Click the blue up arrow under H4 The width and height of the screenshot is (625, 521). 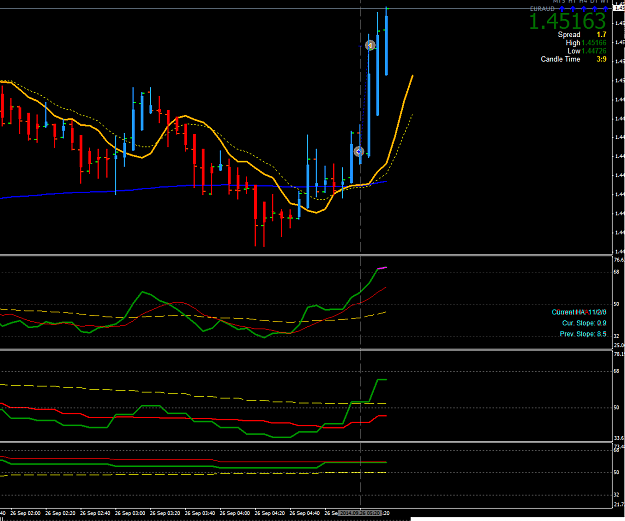tap(584, 9)
